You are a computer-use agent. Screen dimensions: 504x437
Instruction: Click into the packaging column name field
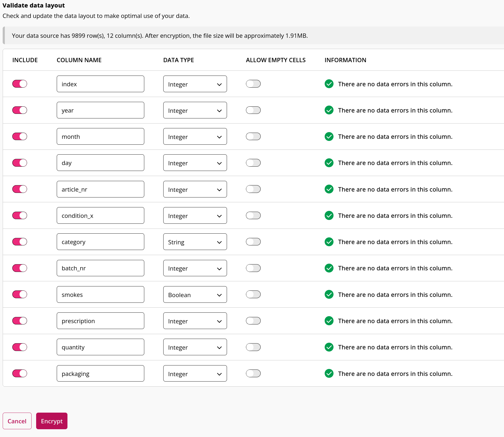tap(100, 373)
